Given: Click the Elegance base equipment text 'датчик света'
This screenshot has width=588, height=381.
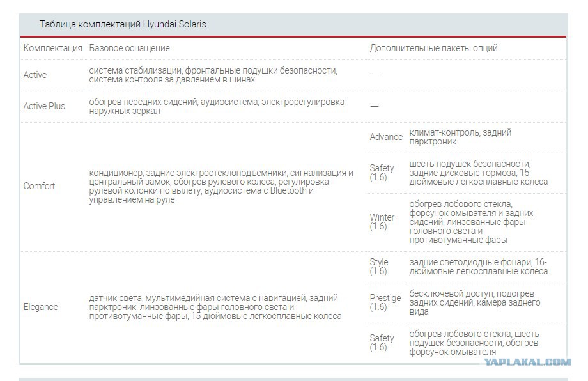Looking at the screenshot, I should [x=215, y=307].
